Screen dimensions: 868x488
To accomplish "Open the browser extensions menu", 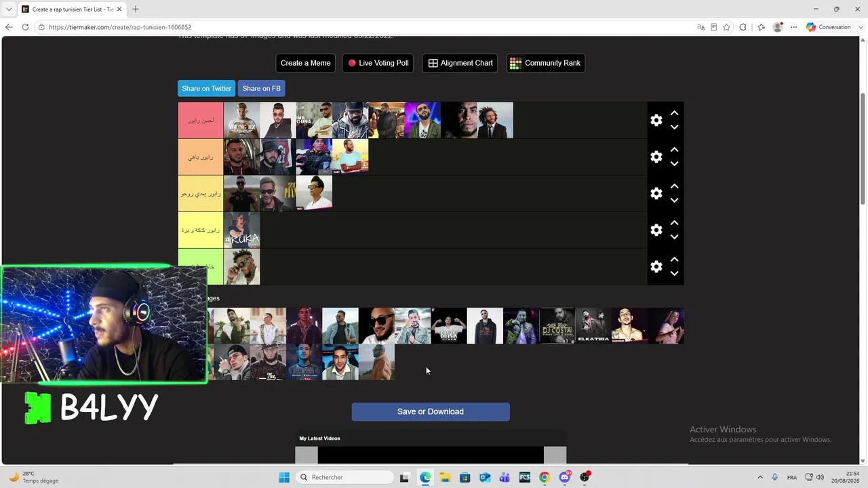I will (x=743, y=27).
